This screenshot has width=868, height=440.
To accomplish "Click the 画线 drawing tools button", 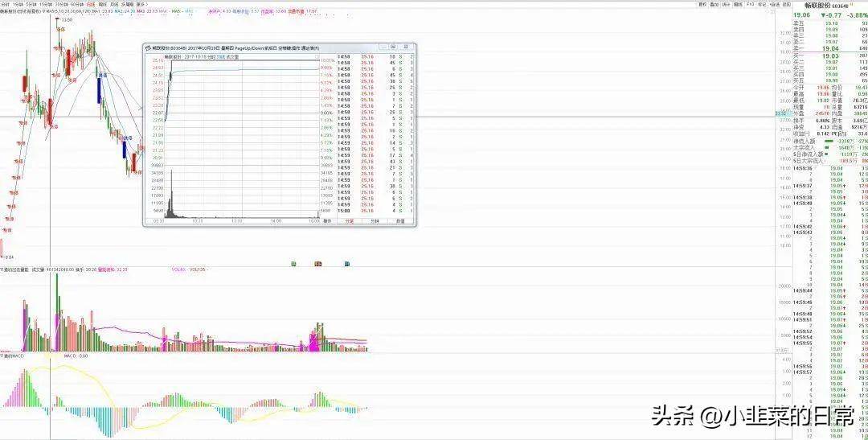I will coord(738,5).
